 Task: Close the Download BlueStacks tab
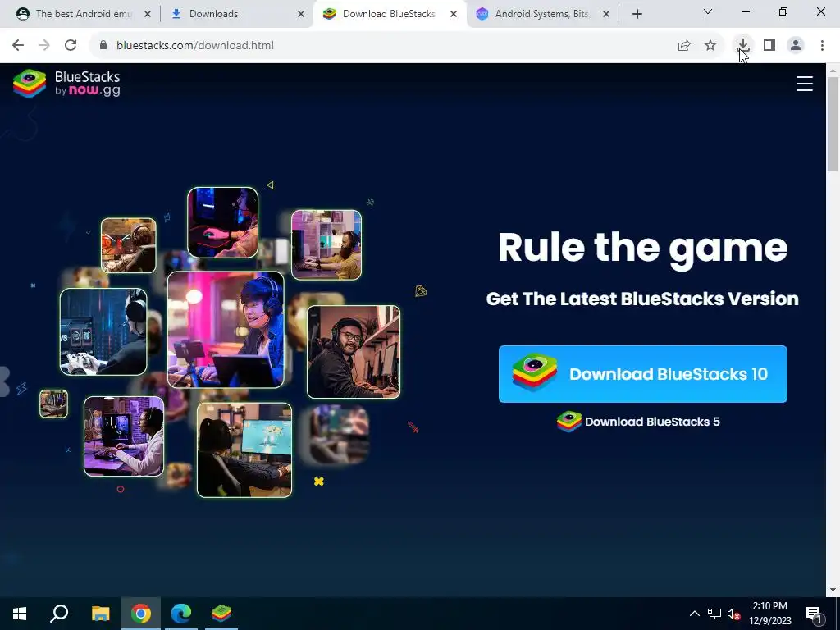453,14
